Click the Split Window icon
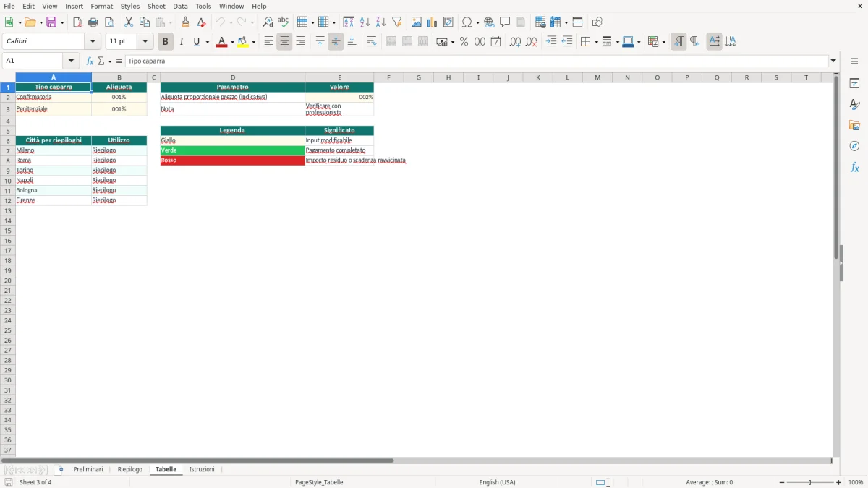Image resolution: width=868 pixels, height=488 pixels. click(577, 22)
